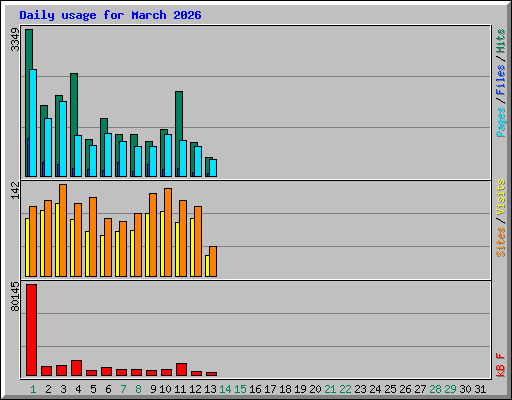
Task: Click day 1 on the x-axis
Action: pyautogui.click(x=33, y=389)
